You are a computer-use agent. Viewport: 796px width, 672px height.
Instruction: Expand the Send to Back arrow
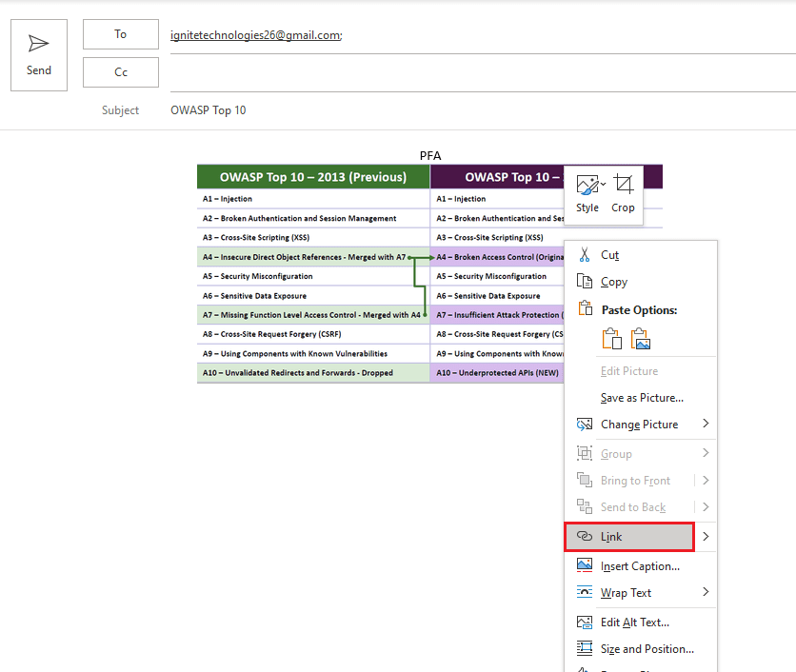pyautogui.click(x=706, y=506)
